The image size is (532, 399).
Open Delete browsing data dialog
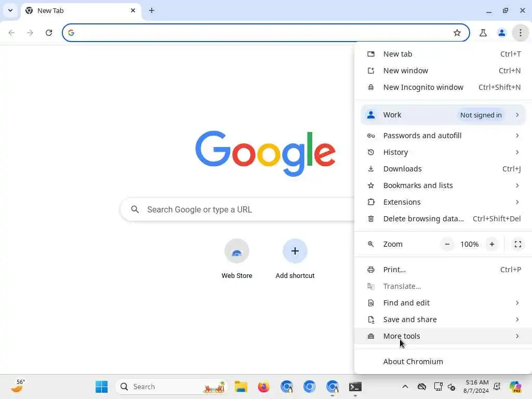click(x=443, y=219)
